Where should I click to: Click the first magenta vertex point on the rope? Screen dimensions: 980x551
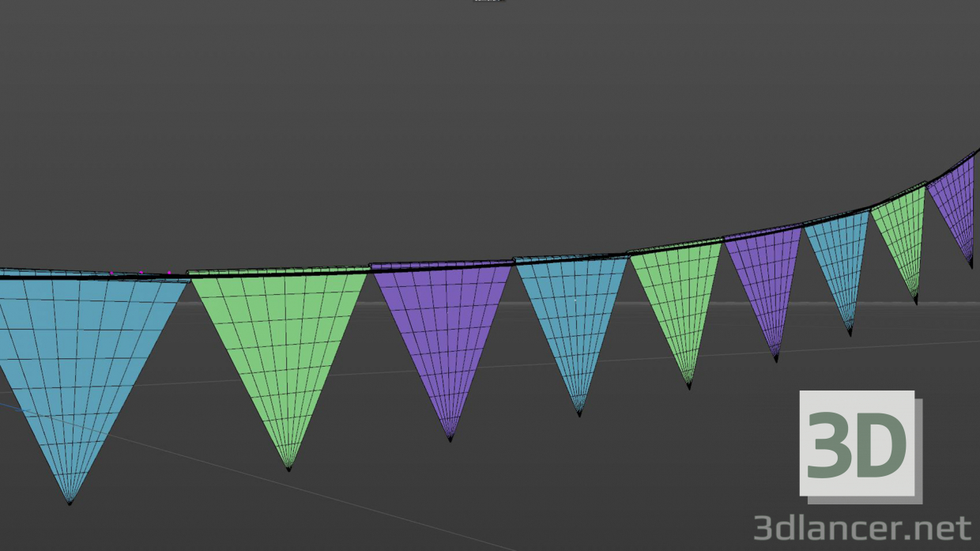click(x=111, y=273)
